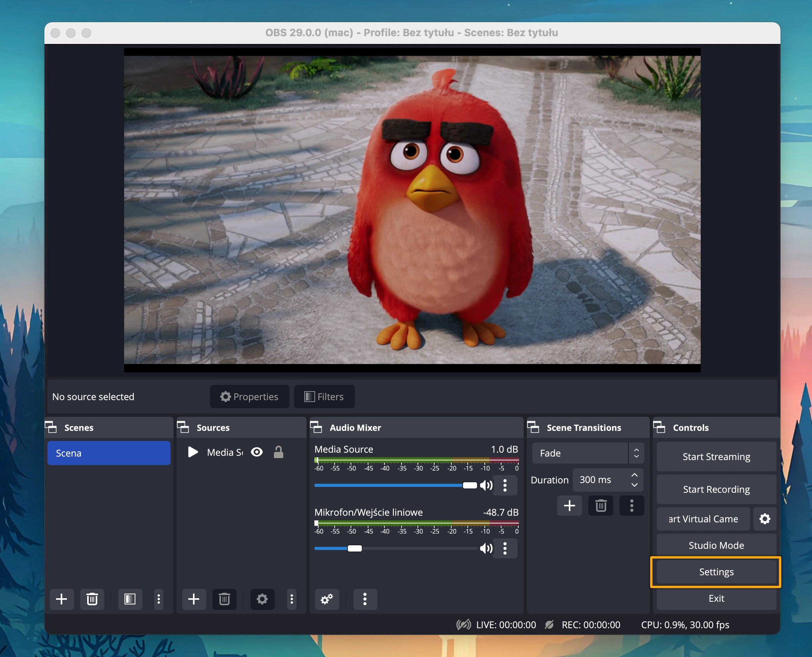This screenshot has height=657, width=812.
Task: Open source properties gear in Sources panel
Action: (x=262, y=599)
